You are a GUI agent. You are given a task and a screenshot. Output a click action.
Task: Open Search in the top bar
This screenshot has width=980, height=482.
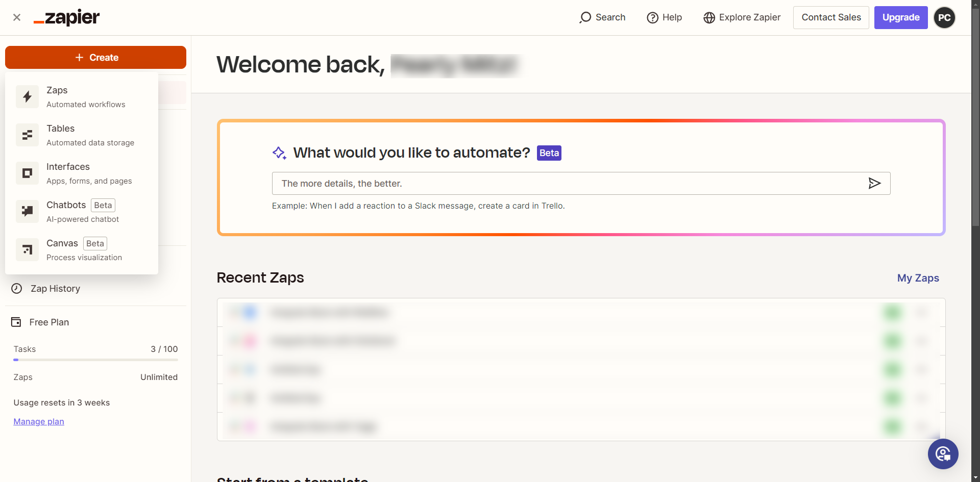pyautogui.click(x=603, y=17)
